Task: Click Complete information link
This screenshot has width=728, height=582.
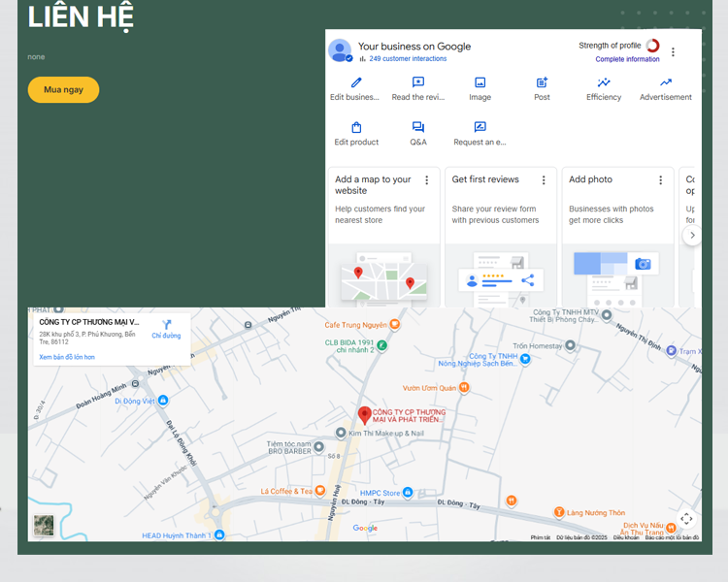Action: pos(627,59)
